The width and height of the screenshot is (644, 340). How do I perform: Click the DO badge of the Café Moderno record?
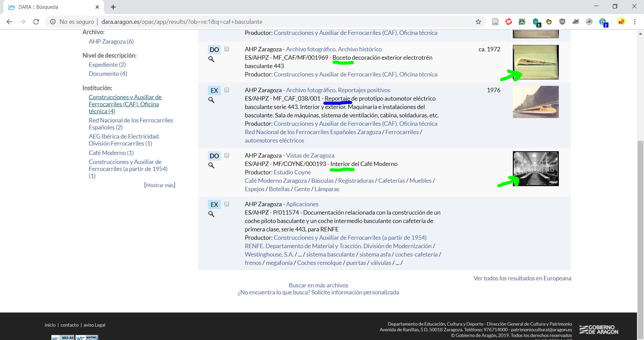(x=214, y=156)
